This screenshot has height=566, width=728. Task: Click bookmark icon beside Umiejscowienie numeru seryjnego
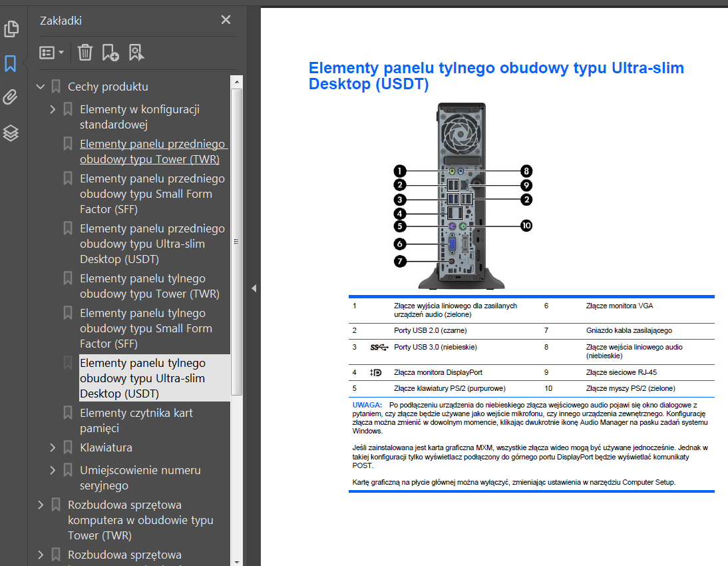(x=68, y=470)
